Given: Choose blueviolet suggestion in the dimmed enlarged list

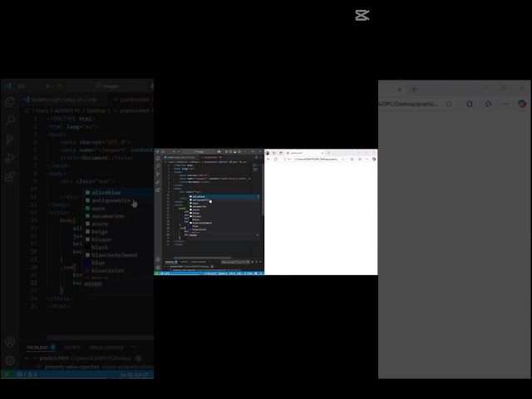Looking at the screenshot, I should (x=119, y=270).
